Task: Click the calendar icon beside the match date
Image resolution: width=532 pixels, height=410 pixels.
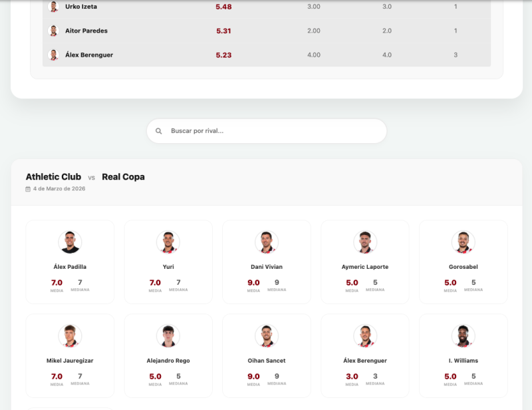Action: (x=28, y=189)
